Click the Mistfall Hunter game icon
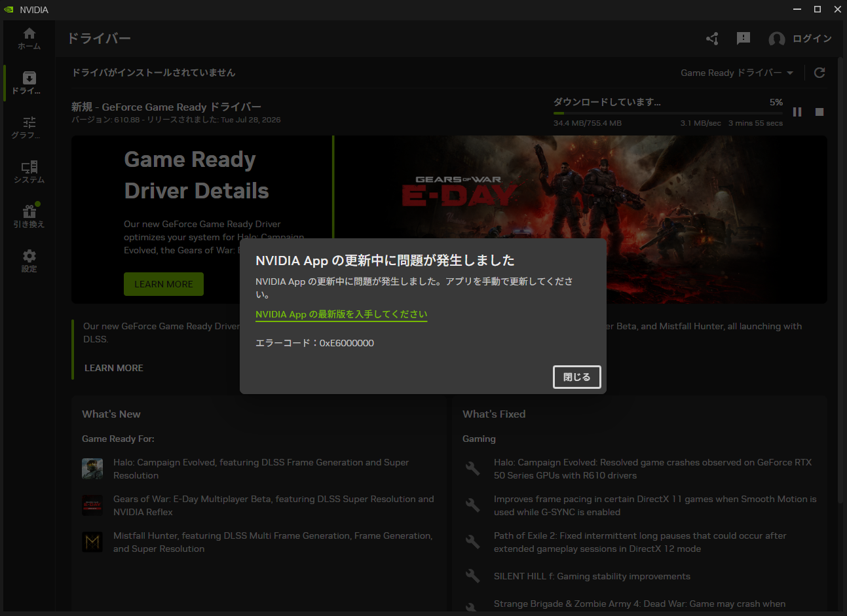The image size is (847, 616). pyautogui.click(x=92, y=542)
